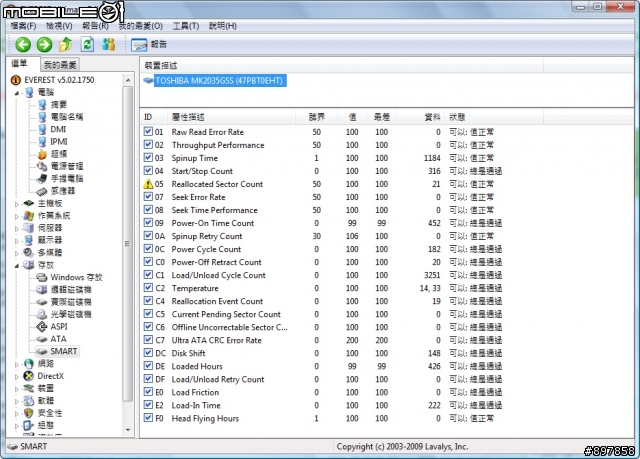
Task: Open the IPMI item in the tree
Action: tap(59, 142)
